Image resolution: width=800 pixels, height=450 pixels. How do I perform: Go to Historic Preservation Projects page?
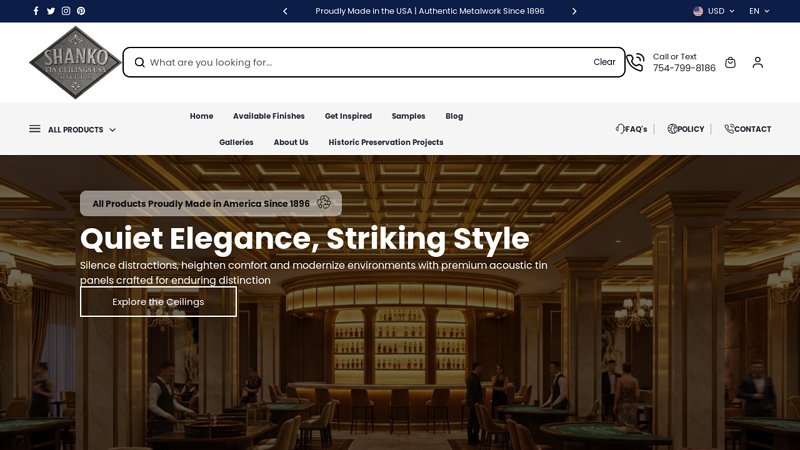pyautogui.click(x=386, y=142)
